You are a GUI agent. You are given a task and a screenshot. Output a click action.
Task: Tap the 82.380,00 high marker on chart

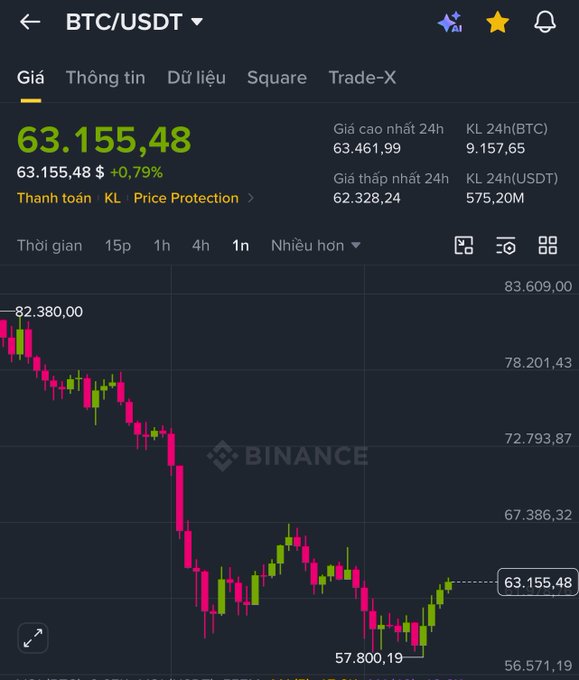[49, 311]
